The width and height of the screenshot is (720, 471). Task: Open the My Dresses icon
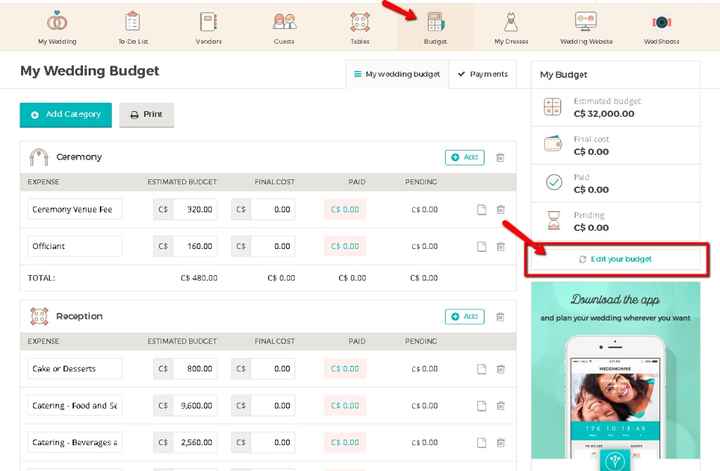point(511,22)
